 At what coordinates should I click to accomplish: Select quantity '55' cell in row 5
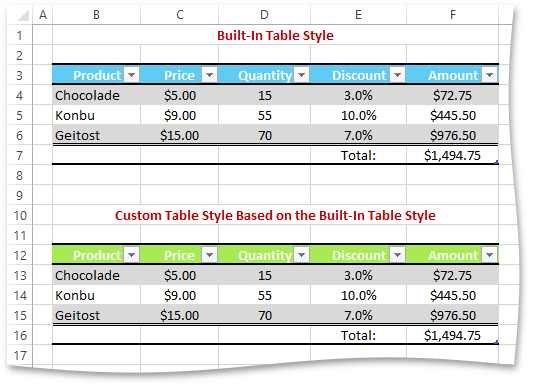pyautogui.click(x=264, y=115)
